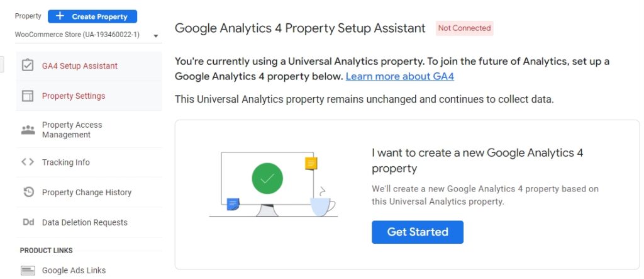Open the WooCommerce Store property dropdown
Viewport: 644px width, 279px height.
pos(77,35)
